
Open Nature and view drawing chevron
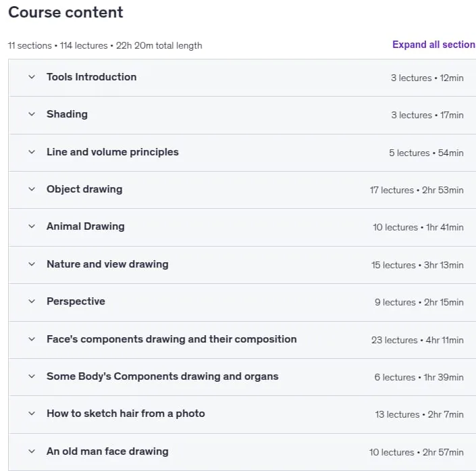pos(32,264)
